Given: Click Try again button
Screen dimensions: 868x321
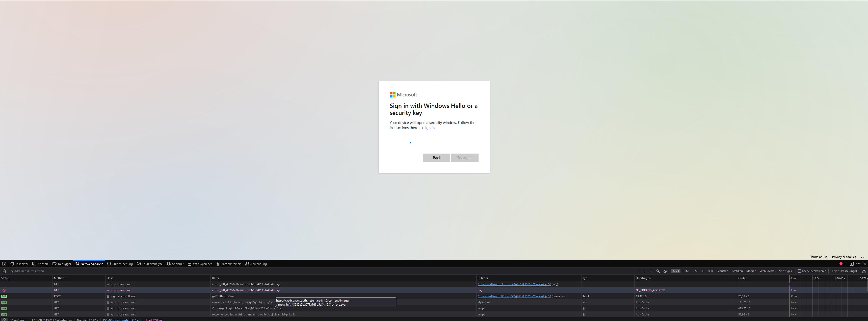Looking at the screenshot, I should tap(465, 158).
